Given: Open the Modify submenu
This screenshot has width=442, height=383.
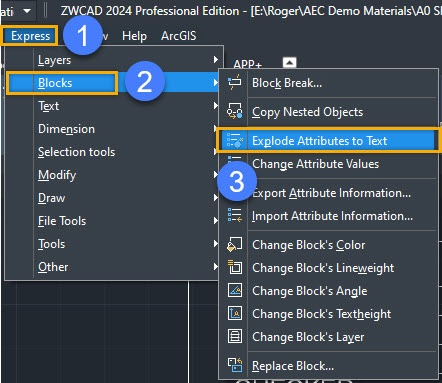Looking at the screenshot, I should [x=114, y=175].
